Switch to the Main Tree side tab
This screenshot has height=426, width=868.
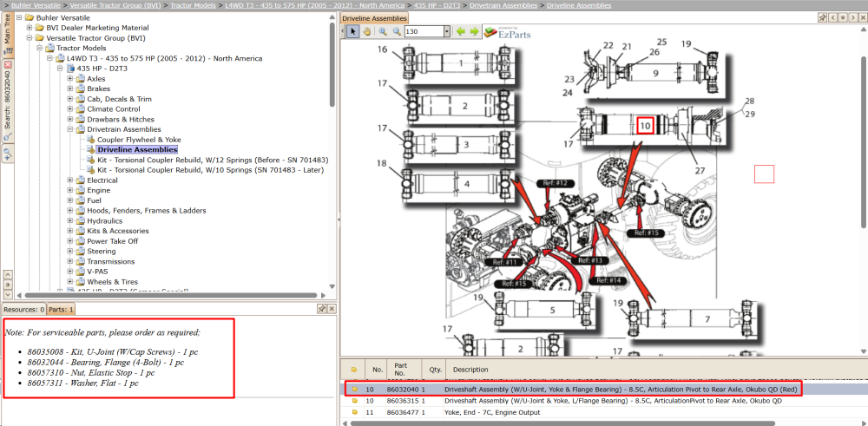point(7,33)
